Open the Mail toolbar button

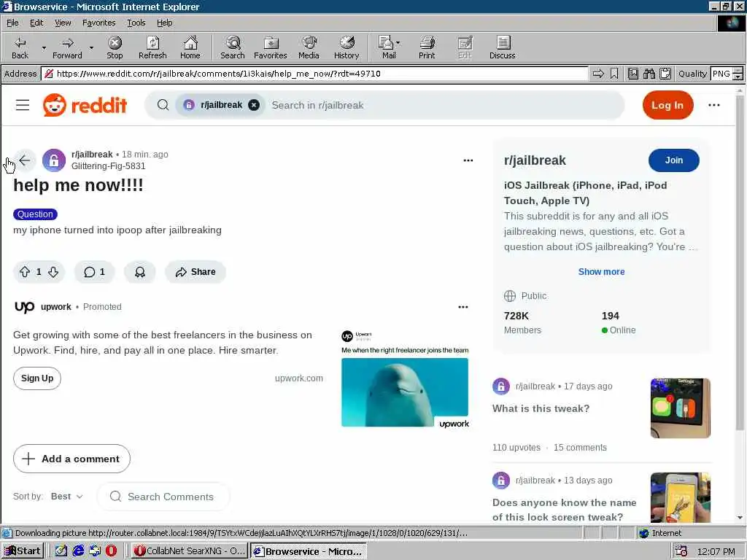click(x=389, y=47)
